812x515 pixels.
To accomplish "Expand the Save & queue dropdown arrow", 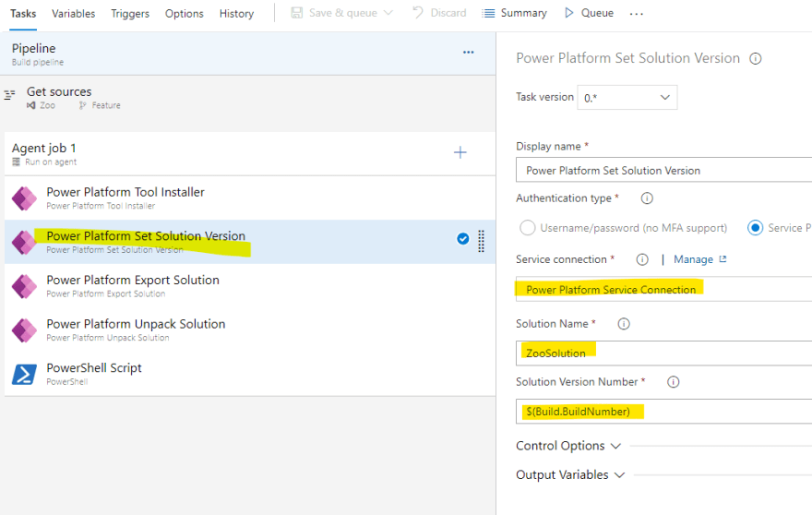I will click(x=388, y=12).
